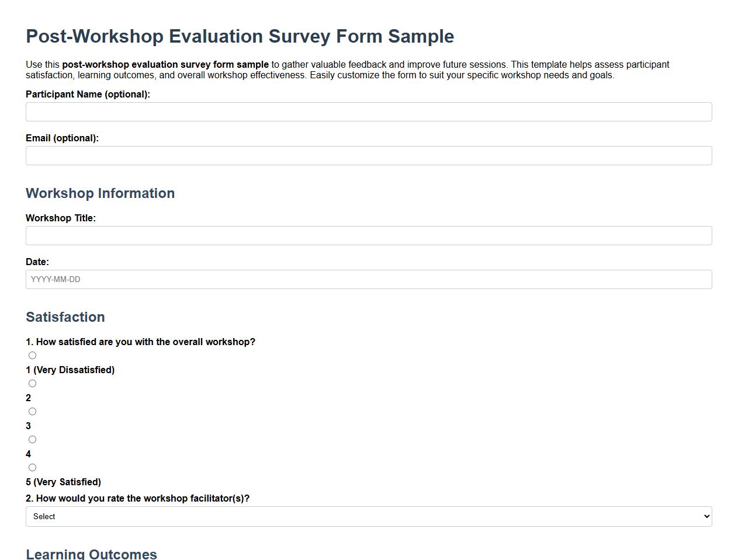Click the Participant Name text field
Viewport: 738px width, 560px height.
(368, 112)
